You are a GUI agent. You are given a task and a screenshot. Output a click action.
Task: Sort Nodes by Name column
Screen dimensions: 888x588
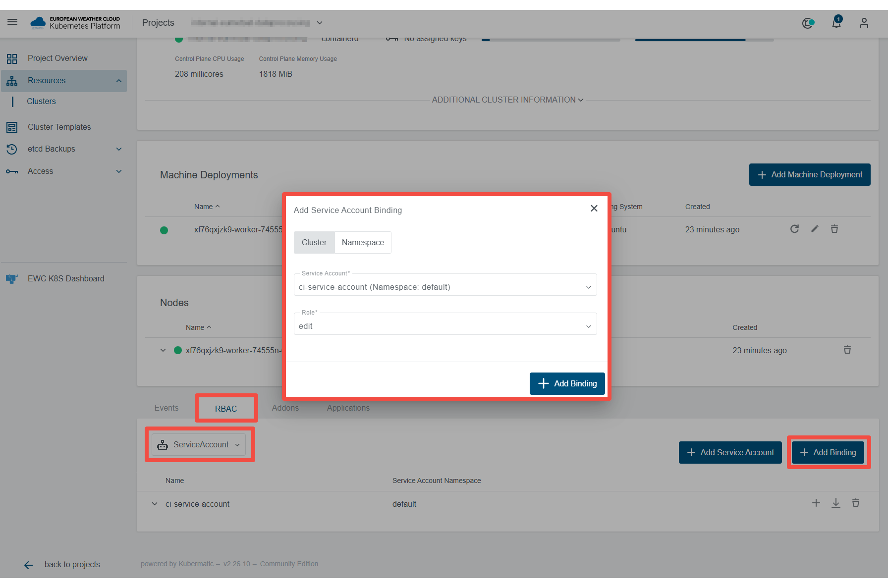click(x=198, y=327)
